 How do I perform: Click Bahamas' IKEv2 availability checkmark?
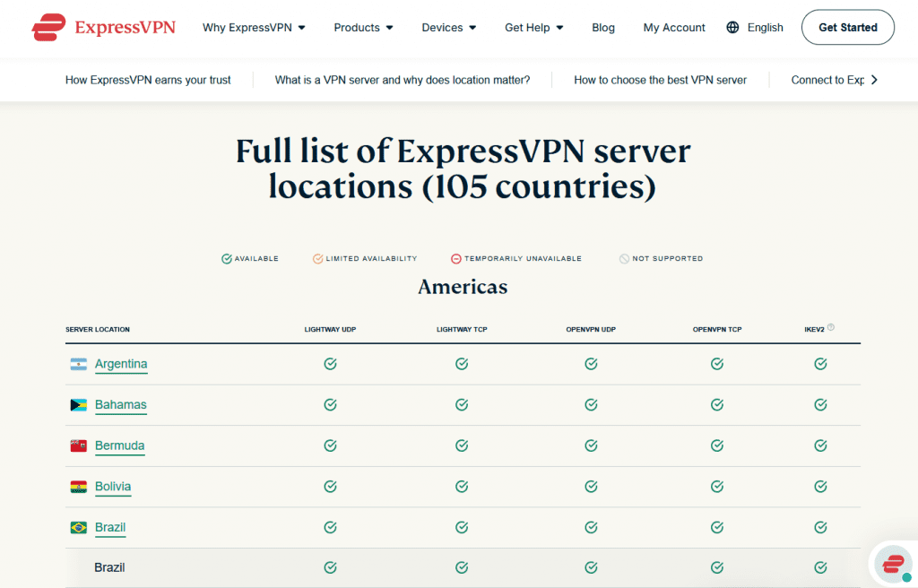point(820,405)
